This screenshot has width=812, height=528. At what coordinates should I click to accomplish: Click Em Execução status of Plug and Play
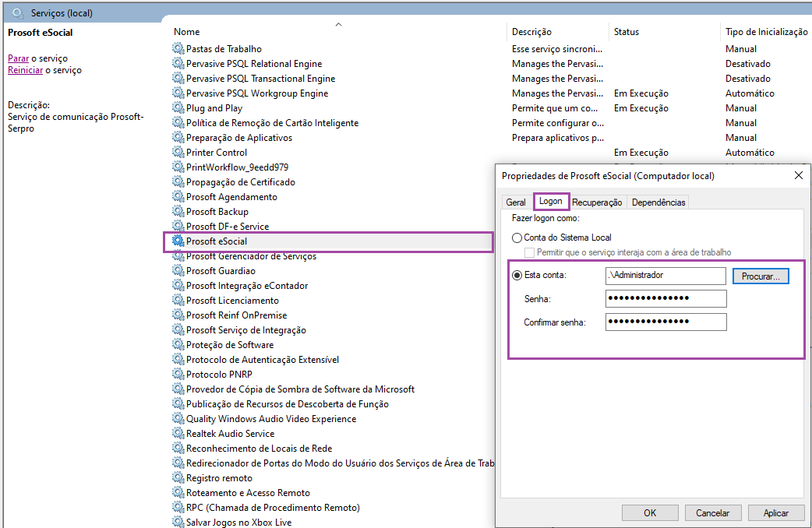coord(641,108)
